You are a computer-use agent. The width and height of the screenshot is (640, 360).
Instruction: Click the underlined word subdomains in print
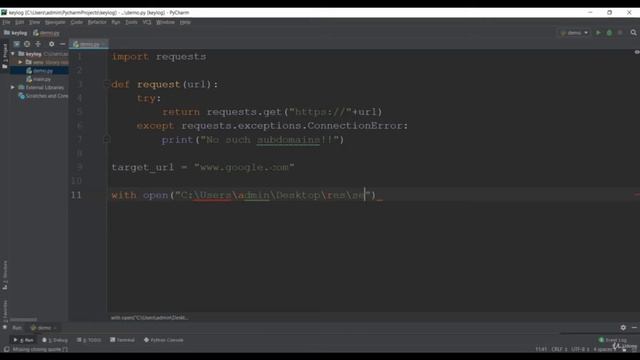pyautogui.click(x=288, y=140)
